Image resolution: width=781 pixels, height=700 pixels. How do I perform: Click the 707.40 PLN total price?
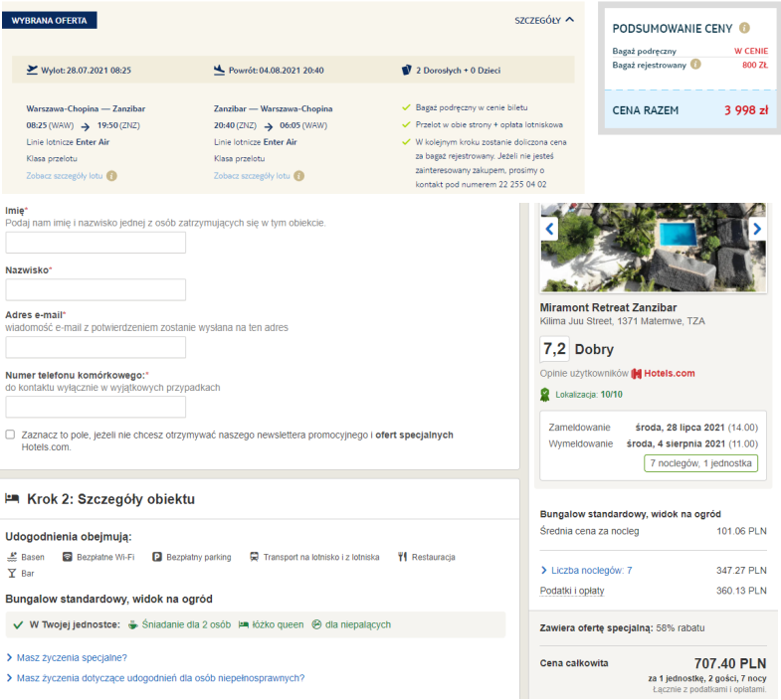point(730,663)
